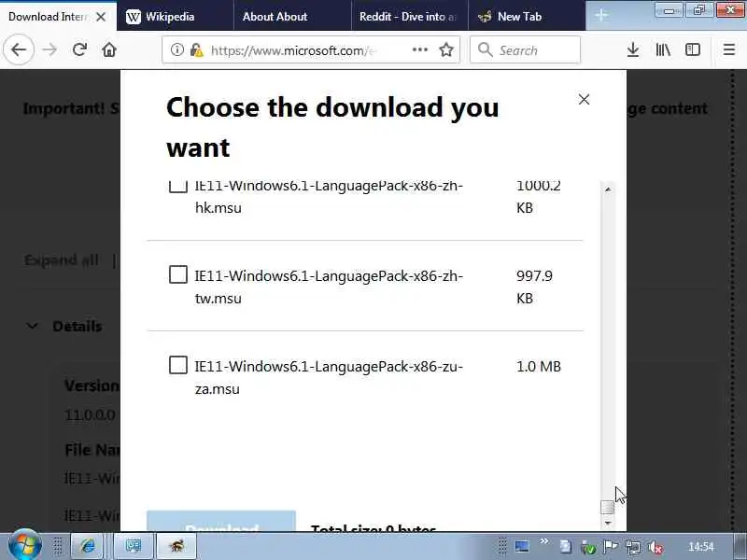Viewport: 747px width, 560px height.
Task: Click the taskbar clock showing 14:54
Action: pos(701,547)
